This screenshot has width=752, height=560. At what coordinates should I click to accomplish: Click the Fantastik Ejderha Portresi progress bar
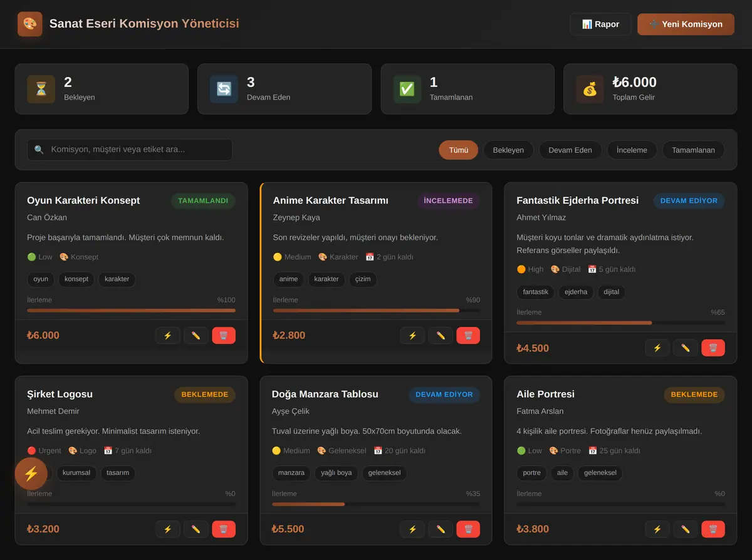[x=620, y=323]
